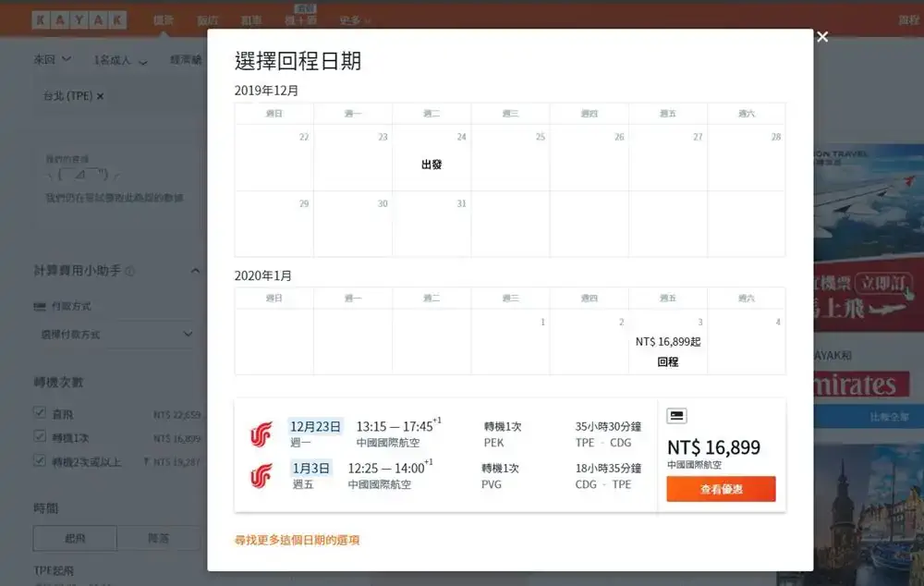Screen dimensions: 924x586
Task: Select December 28 in the return calendar
Action: (x=747, y=157)
